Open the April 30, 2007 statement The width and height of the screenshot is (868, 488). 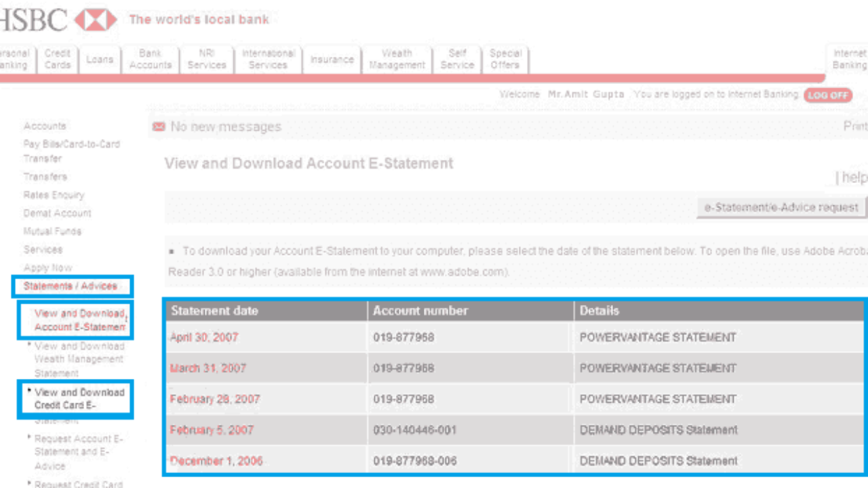pyautogui.click(x=203, y=338)
